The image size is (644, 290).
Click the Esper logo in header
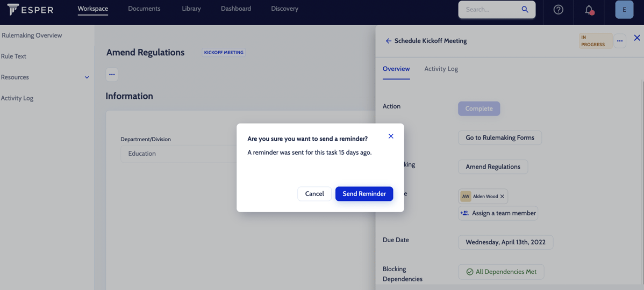tap(30, 9)
